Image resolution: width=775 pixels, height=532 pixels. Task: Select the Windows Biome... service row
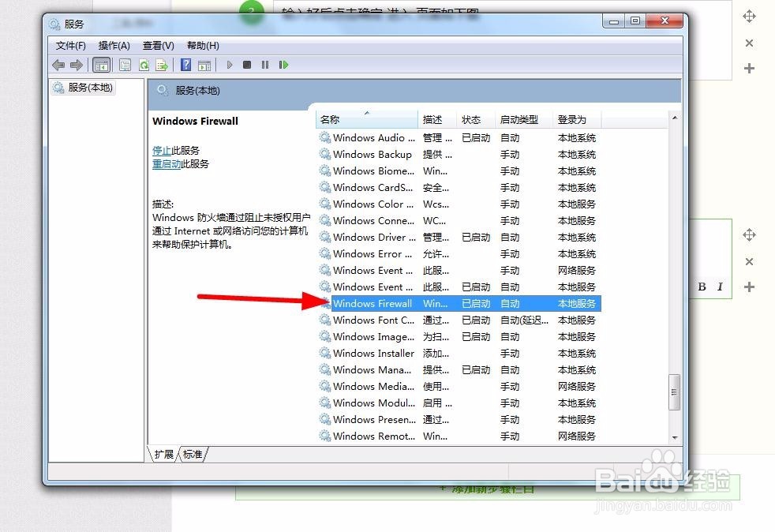tap(459, 171)
